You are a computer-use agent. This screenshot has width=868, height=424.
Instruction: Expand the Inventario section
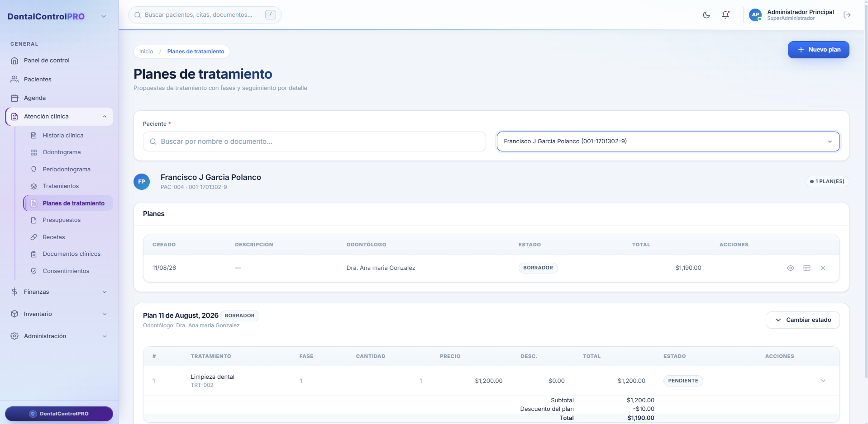click(x=59, y=314)
